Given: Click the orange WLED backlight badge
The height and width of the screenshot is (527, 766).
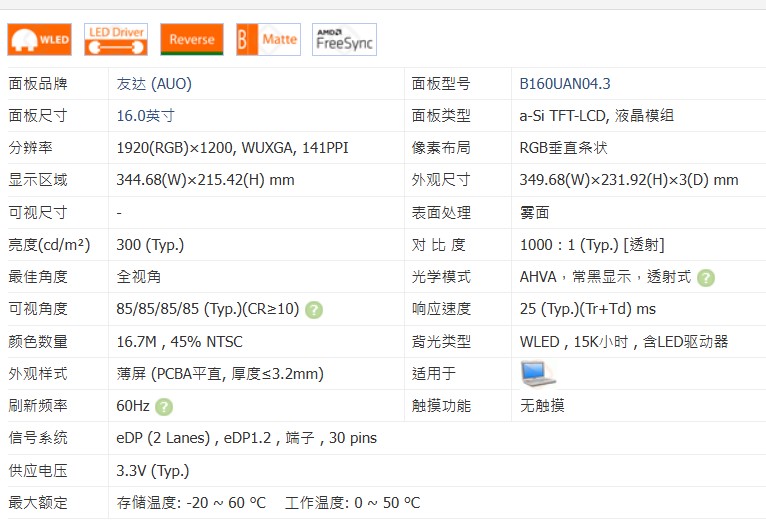Looking at the screenshot, I should (40, 40).
